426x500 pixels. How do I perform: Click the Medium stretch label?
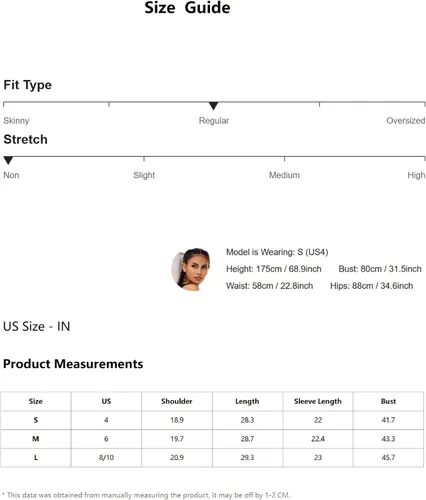[x=284, y=175]
